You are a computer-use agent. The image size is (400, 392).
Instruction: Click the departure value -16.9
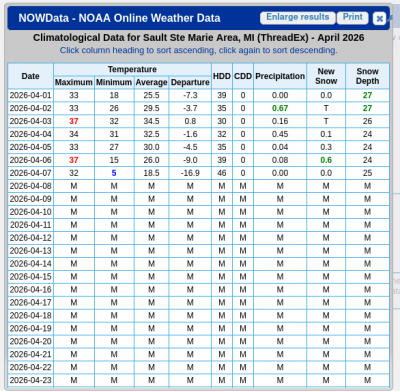[190, 173]
